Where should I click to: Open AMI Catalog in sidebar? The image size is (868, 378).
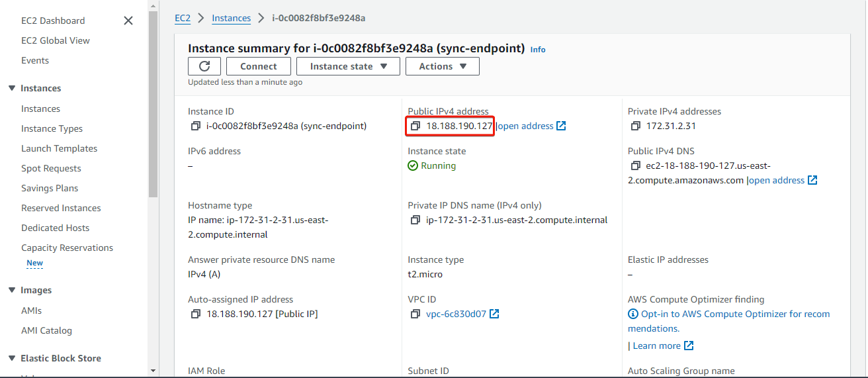click(46, 330)
